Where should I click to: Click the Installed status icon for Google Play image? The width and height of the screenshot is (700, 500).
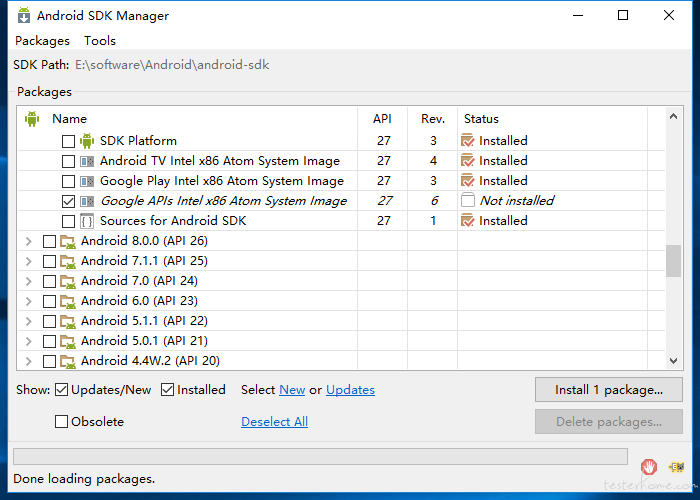pyautogui.click(x=468, y=181)
